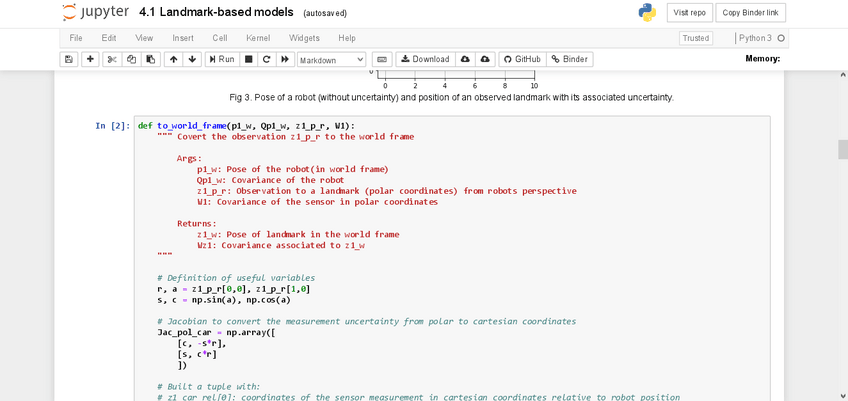Move selected cell up
The image size is (848, 401).
[x=174, y=59]
